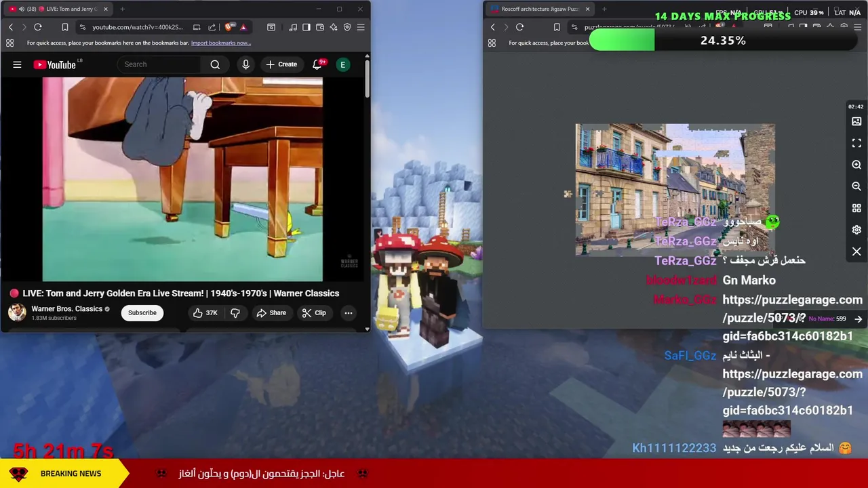The image size is (868, 488).
Task: Zoom in on the puzzle
Action: 856,165
